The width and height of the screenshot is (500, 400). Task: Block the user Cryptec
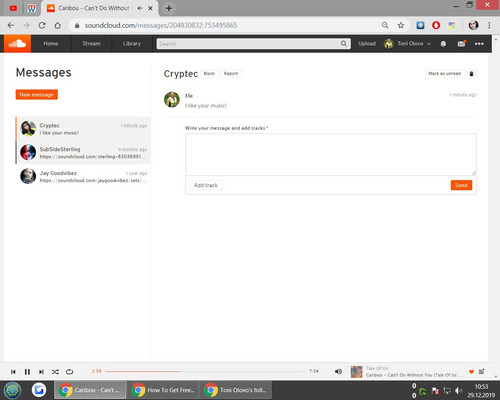(209, 74)
